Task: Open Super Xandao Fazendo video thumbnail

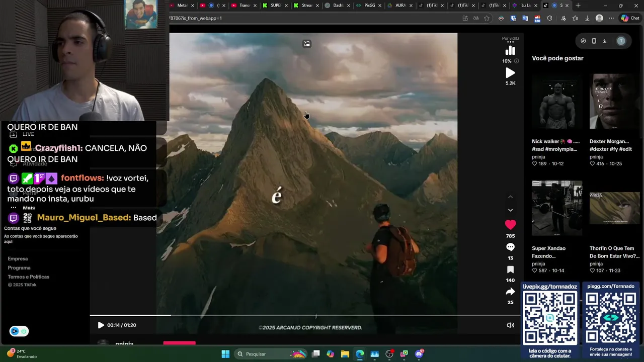Action: 557,208
